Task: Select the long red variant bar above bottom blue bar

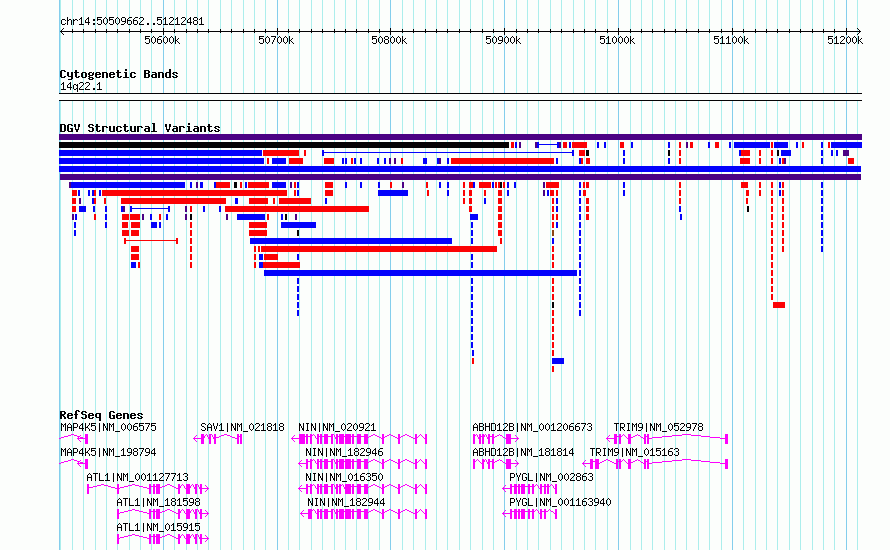Action: 379,249
